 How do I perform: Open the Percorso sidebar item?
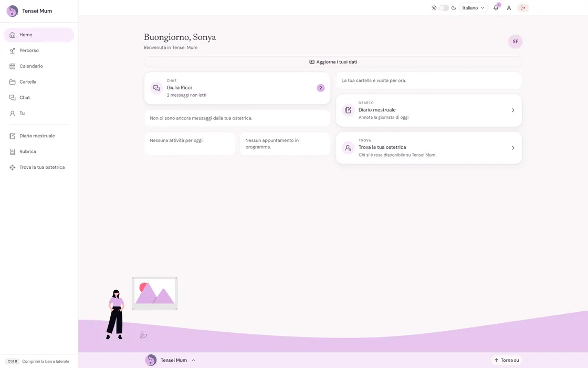click(39, 50)
